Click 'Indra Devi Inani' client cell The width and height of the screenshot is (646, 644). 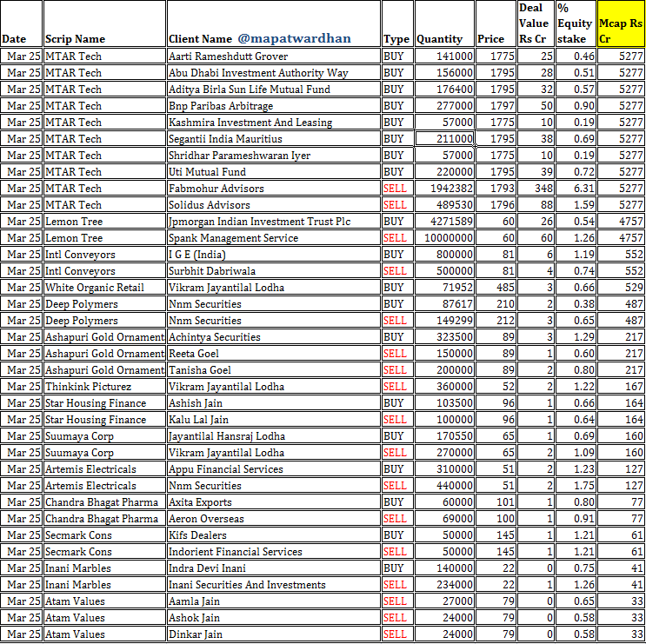point(274,568)
